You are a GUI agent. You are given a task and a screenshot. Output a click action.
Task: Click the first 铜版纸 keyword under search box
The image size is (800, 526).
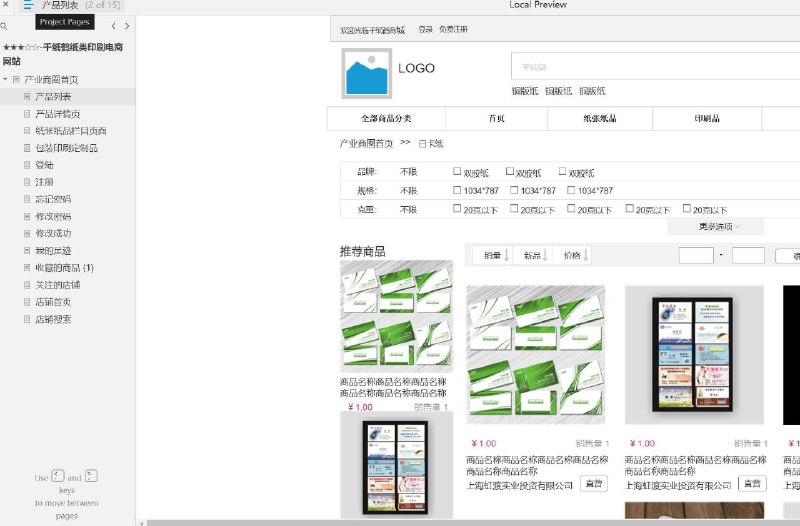pyautogui.click(x=525, y=91)
